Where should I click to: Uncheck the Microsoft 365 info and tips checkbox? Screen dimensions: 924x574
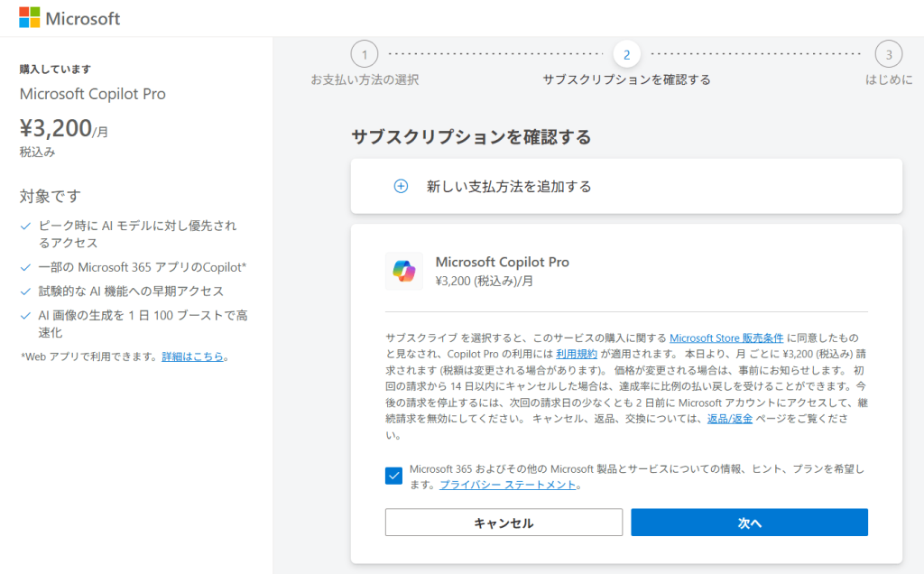[393, 476]
